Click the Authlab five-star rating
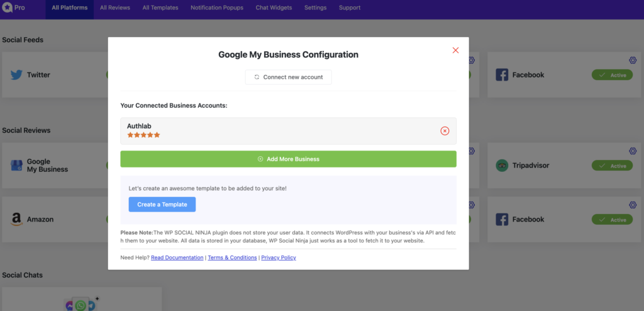Screen dimensions: 644x311 143,135
